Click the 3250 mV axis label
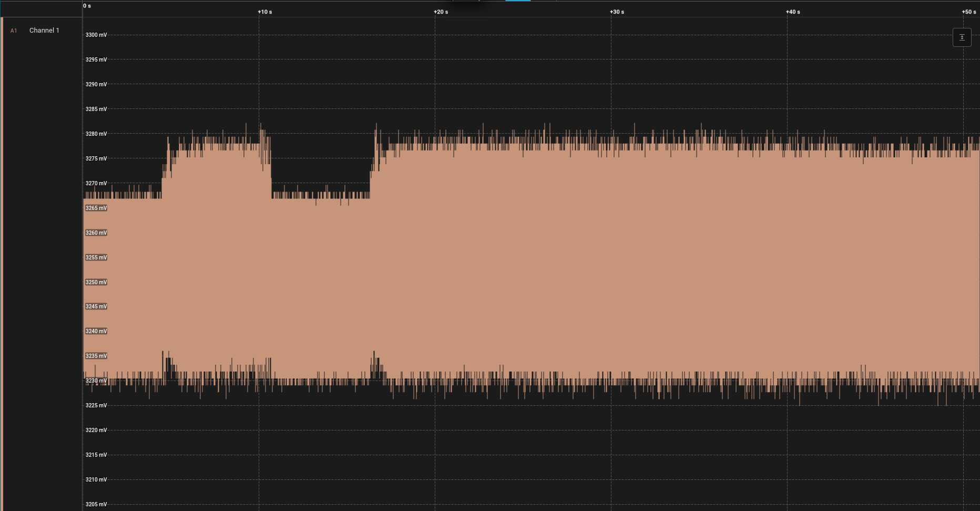The image size is (980, 511). pos(96,283)
